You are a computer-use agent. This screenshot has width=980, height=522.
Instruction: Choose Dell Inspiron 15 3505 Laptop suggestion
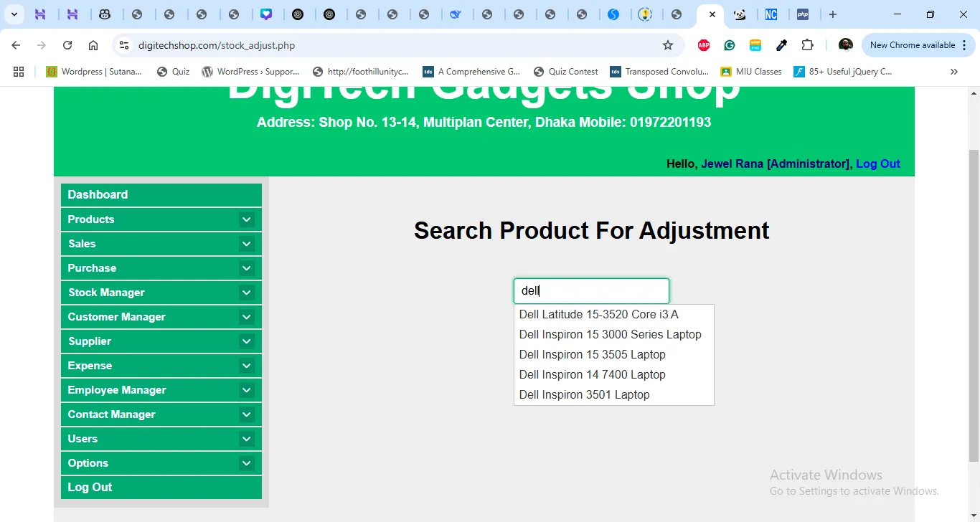coord(592,354)
